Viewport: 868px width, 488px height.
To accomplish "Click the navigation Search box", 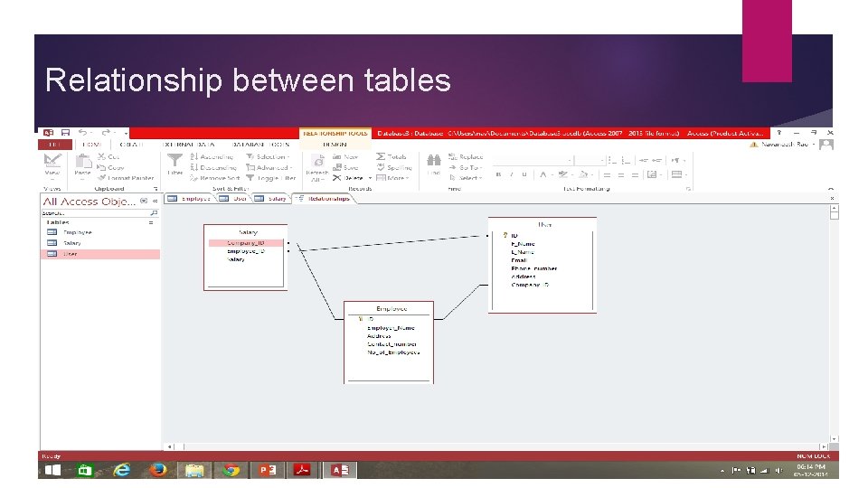I will [x=100, y=213].
